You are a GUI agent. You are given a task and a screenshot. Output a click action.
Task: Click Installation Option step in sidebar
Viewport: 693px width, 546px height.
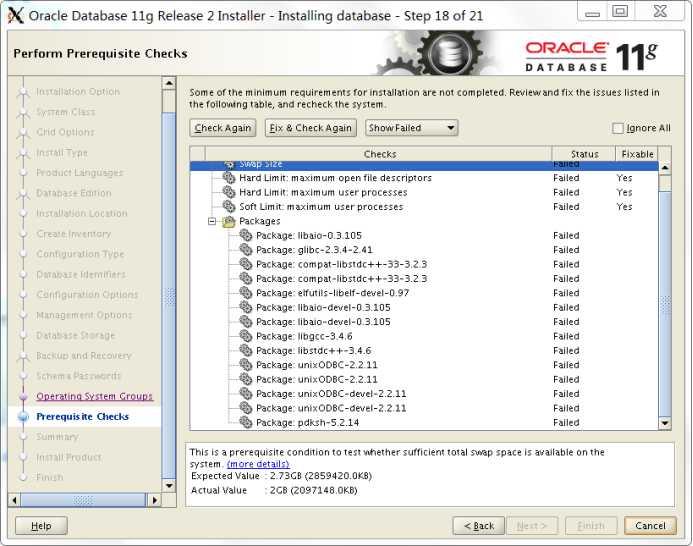point(78,92)
